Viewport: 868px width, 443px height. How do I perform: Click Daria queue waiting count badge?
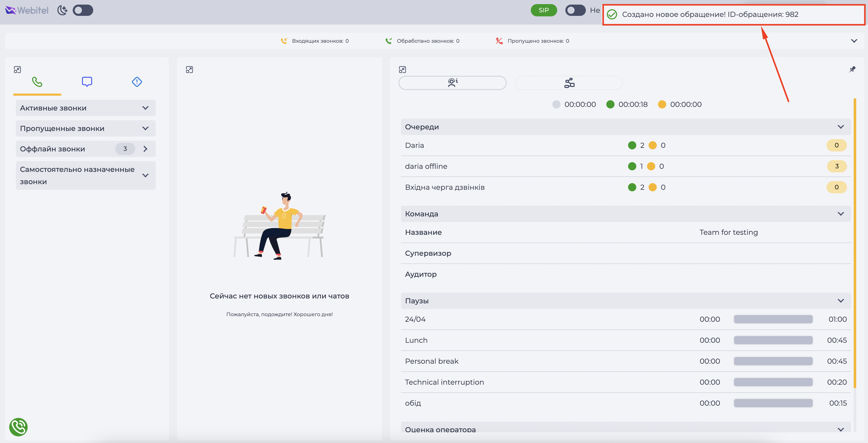837,146
